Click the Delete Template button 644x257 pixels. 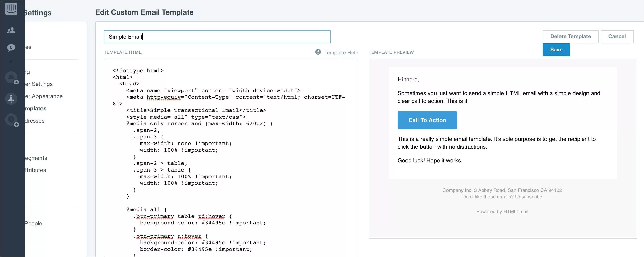point(570,36)
